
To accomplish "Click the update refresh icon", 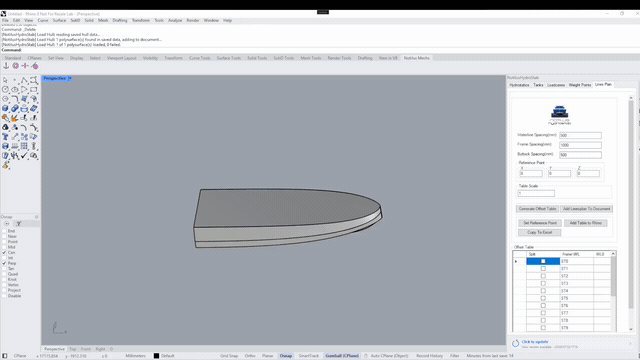I will pos(516,343).
